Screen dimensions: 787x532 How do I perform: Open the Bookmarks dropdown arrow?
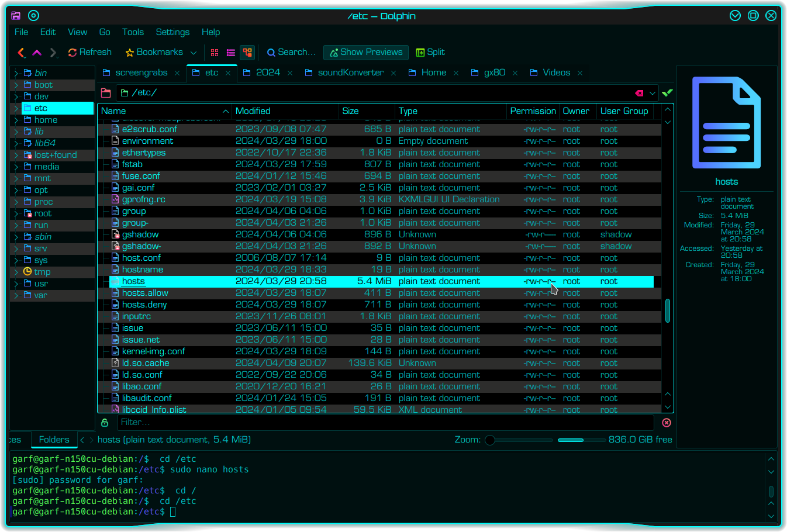[x=194, y=53]
